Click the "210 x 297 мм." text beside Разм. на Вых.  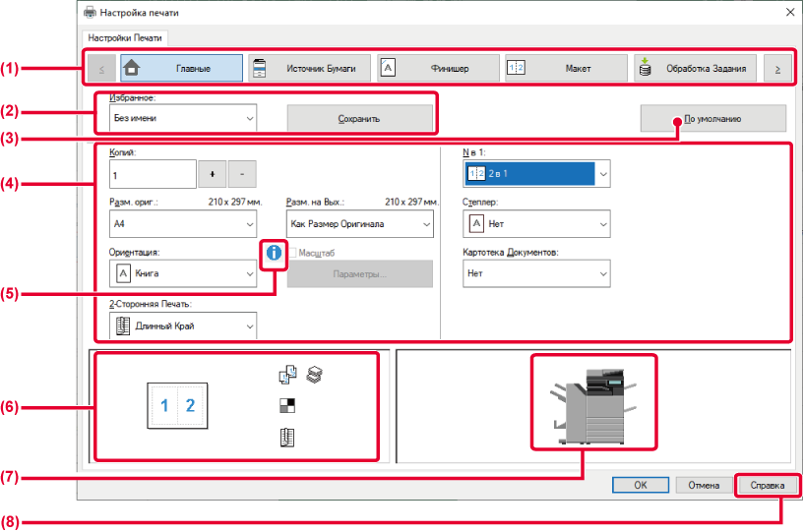[411, 202]
